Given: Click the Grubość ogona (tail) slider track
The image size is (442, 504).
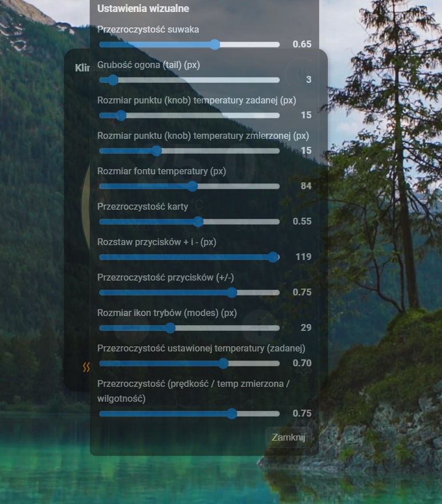Looking at the screenshot, I should [190, 80].
